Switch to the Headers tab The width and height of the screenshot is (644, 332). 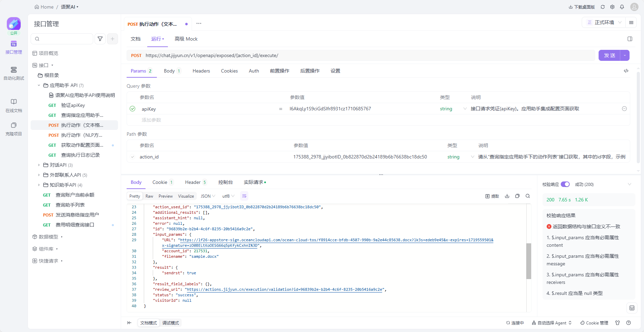click(x=201, y=71)
